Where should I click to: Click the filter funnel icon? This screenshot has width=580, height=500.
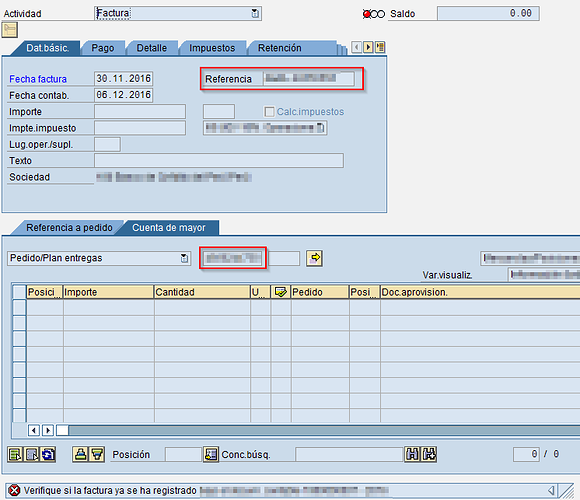(97, 454)
